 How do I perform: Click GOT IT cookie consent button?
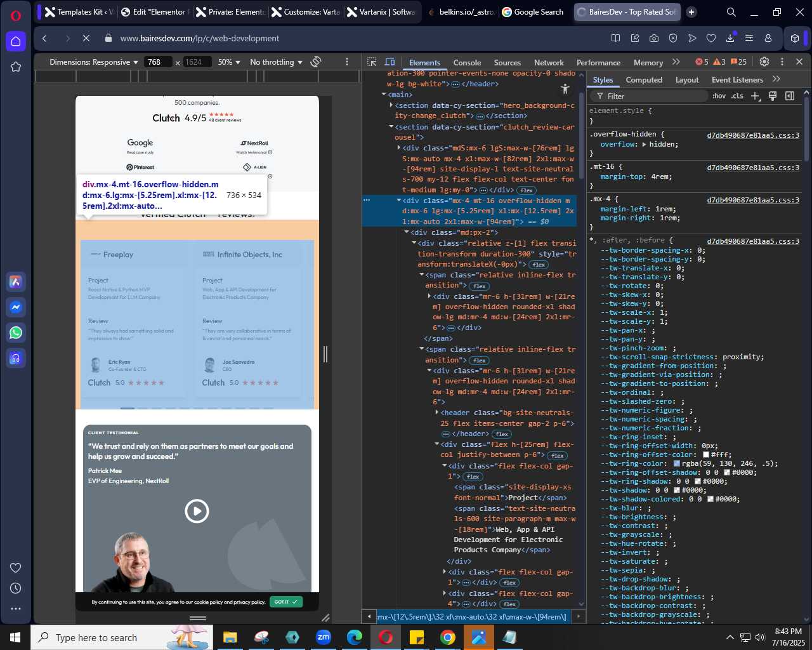[x=286, y=602]
